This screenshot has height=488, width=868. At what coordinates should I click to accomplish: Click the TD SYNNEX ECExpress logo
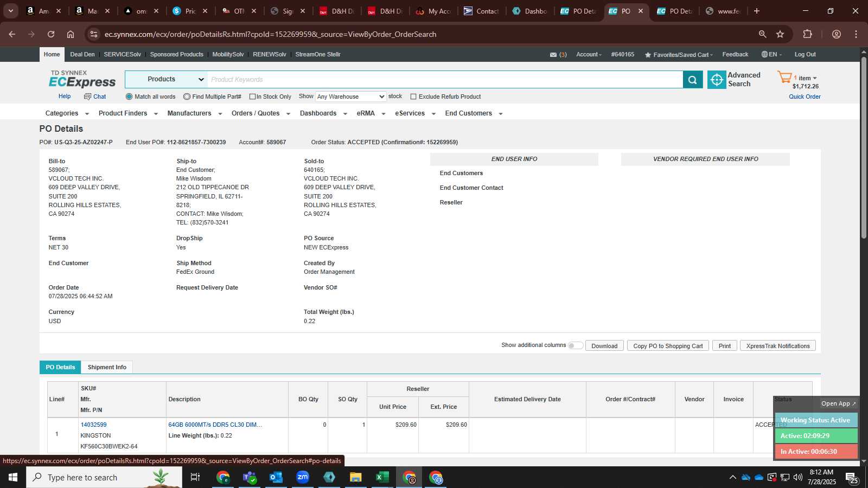[82, 79]
